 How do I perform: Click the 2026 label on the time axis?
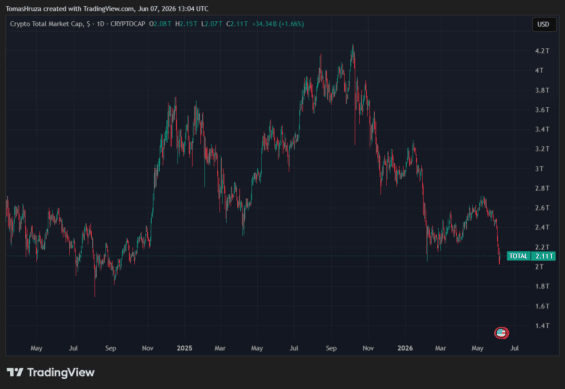pos(405,348)
